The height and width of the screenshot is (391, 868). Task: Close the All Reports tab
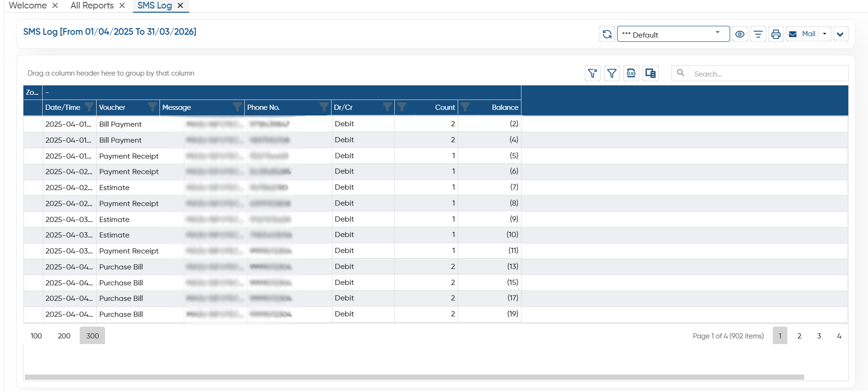[x=122, y=6]
